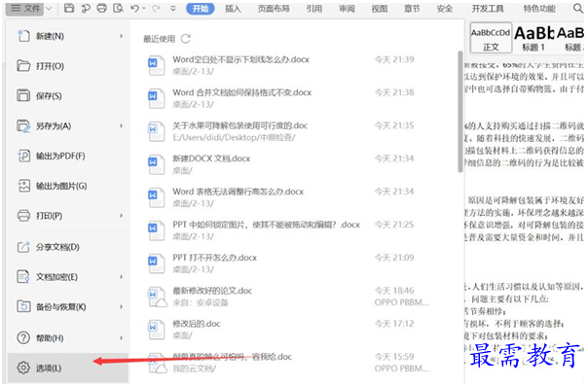The width and height of the screenshot is (588, 386).
Task: Expand the 打印(P) submenu arrow
Action: (121, 216)
